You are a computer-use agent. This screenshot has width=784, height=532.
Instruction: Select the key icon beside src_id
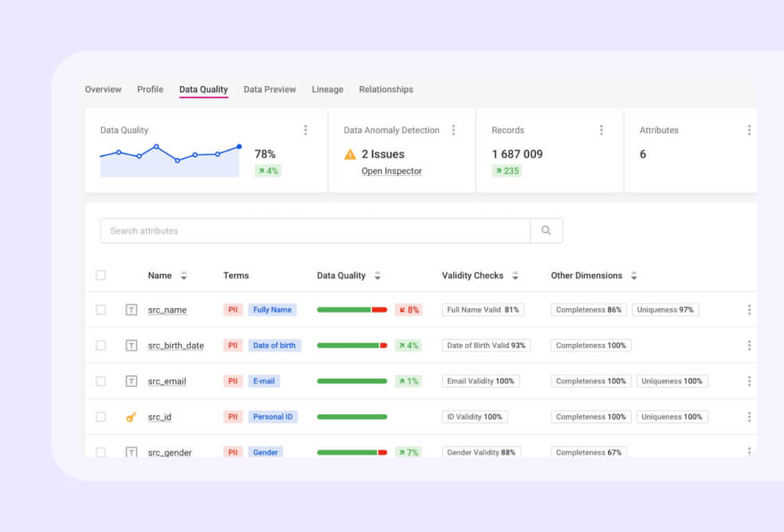pyautogui.click(x=131, y=417)
